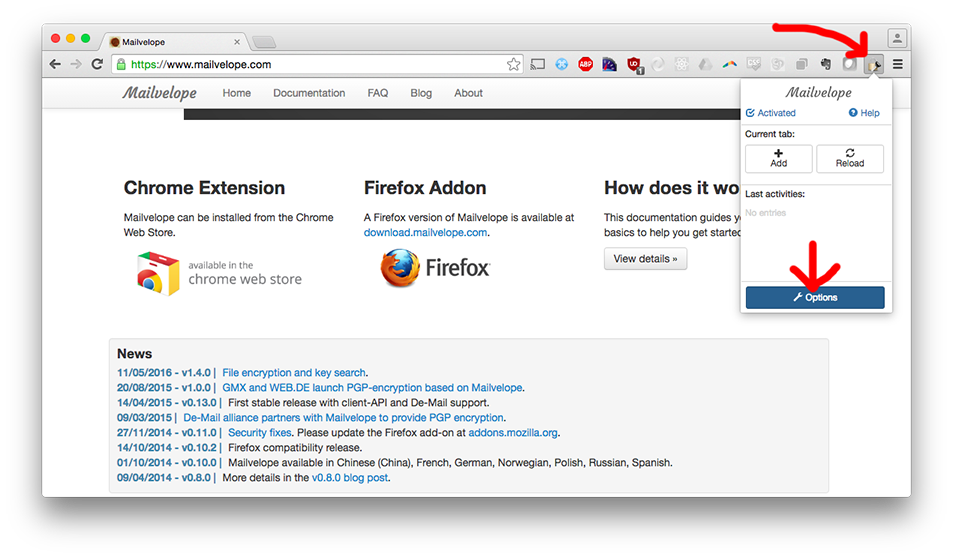Open the Chrome hamburger menu

pos(898,64)
